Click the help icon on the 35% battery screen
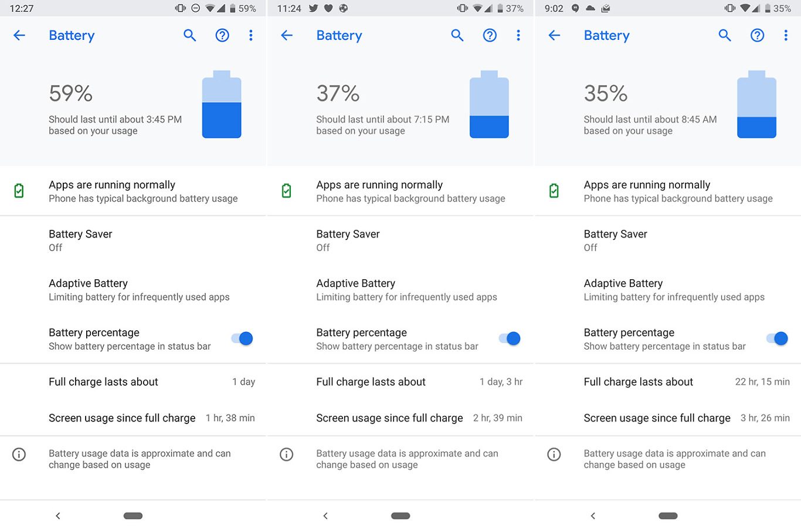 point(757,35)
